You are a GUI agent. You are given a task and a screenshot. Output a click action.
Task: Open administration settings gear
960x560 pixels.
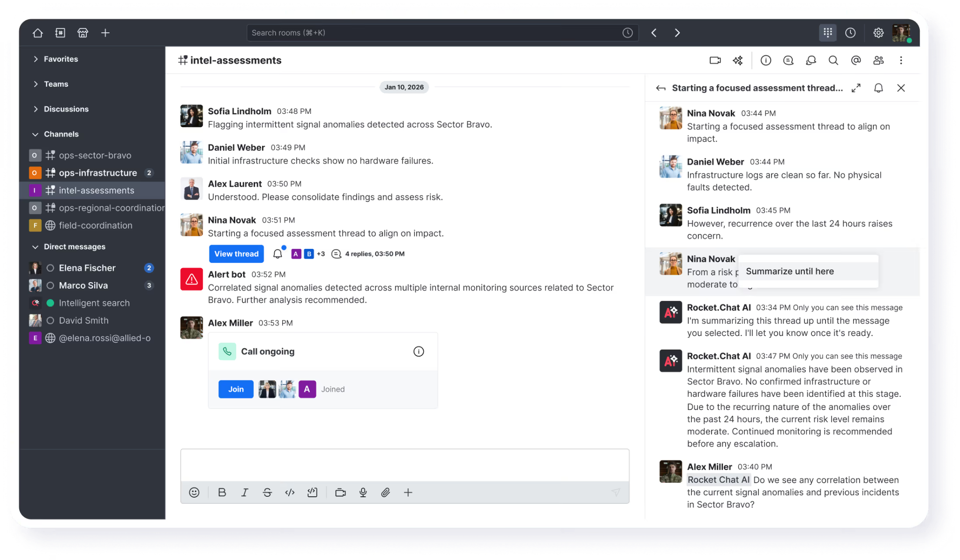click(x=878, y=33)
